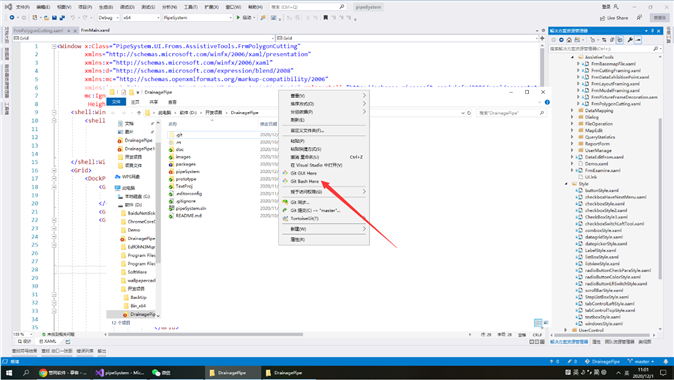Open Windows Start menu
This screenshot has height=380, width=674.
[x=9, y=373]
